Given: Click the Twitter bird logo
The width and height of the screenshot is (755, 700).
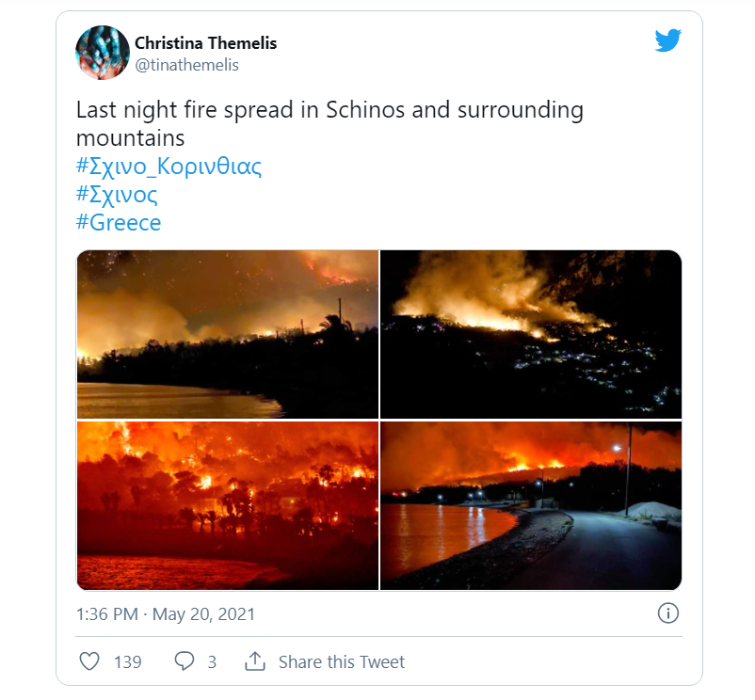Looking at the screenshot, I should [x=667, y=40].
